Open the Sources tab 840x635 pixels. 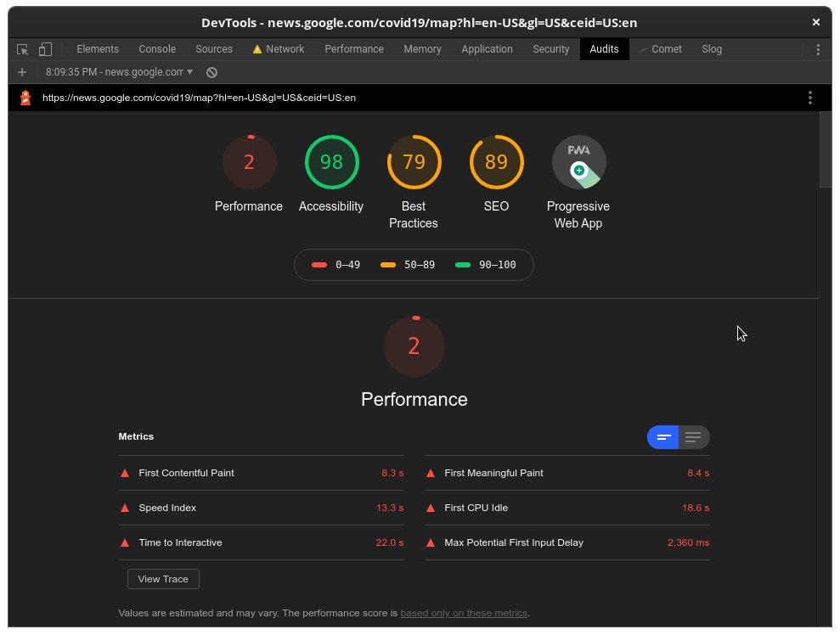coord(214,49)
